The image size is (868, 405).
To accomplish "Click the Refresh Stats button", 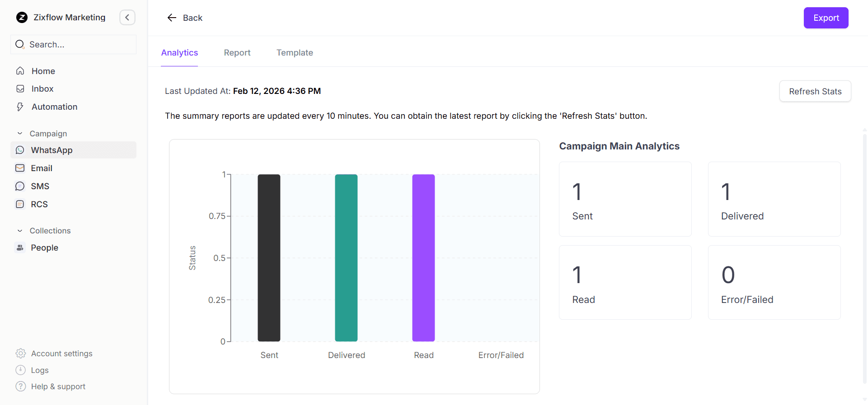I will pyautogui.click(x=815, y=91).
